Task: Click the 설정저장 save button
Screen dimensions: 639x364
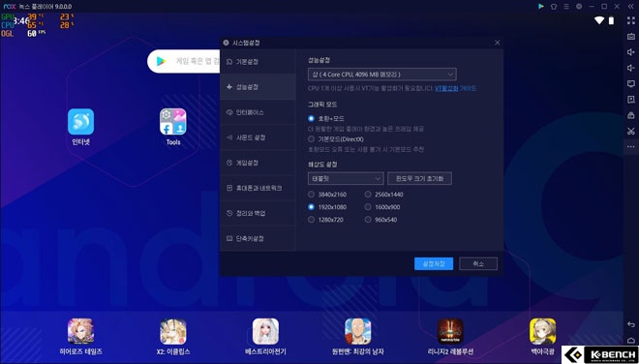Action: (x=434, y=263)
